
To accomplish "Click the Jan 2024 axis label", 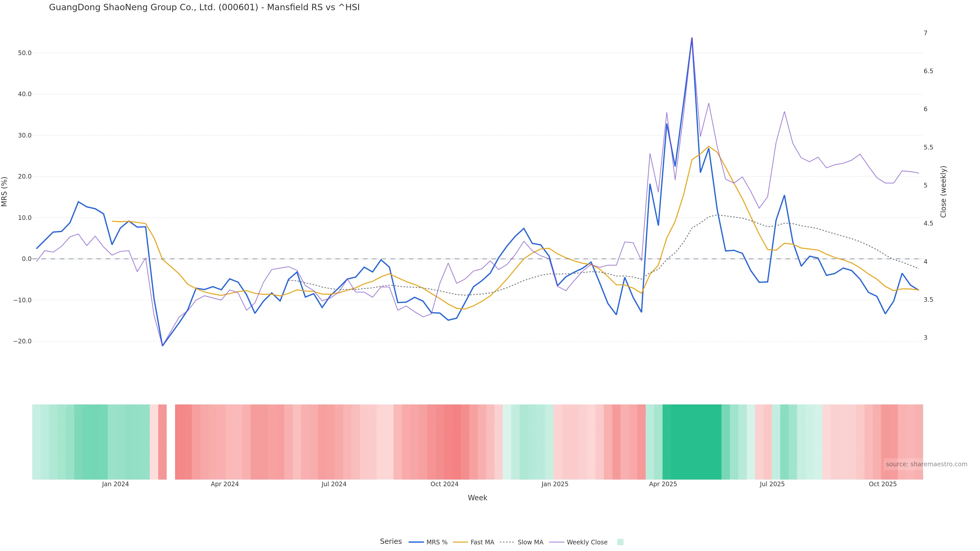I will (115, 484).
